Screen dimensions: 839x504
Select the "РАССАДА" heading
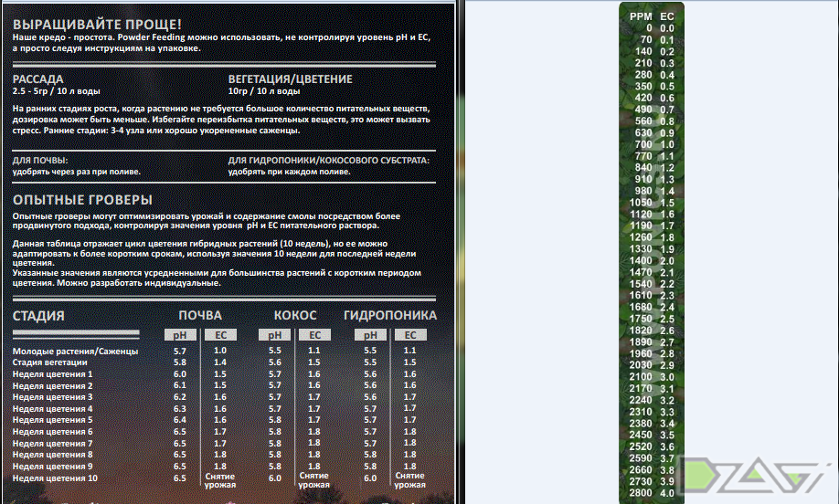pyautogui.click(x=38, y=79)
